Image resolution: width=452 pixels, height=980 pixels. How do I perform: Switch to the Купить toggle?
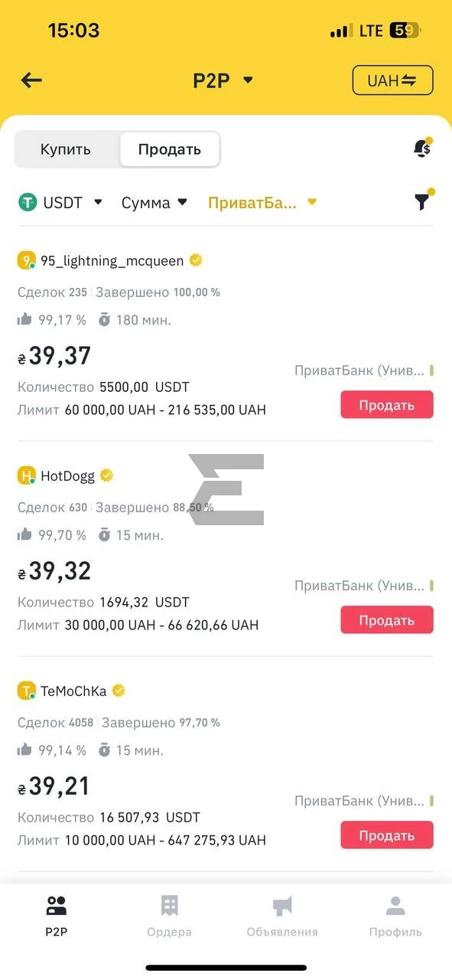coord(66,149)
